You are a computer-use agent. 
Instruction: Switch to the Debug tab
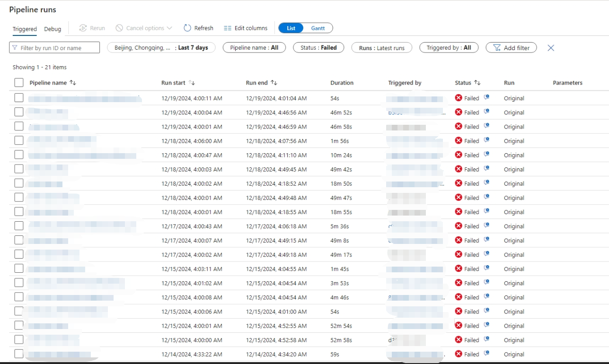tap(53, 29)
